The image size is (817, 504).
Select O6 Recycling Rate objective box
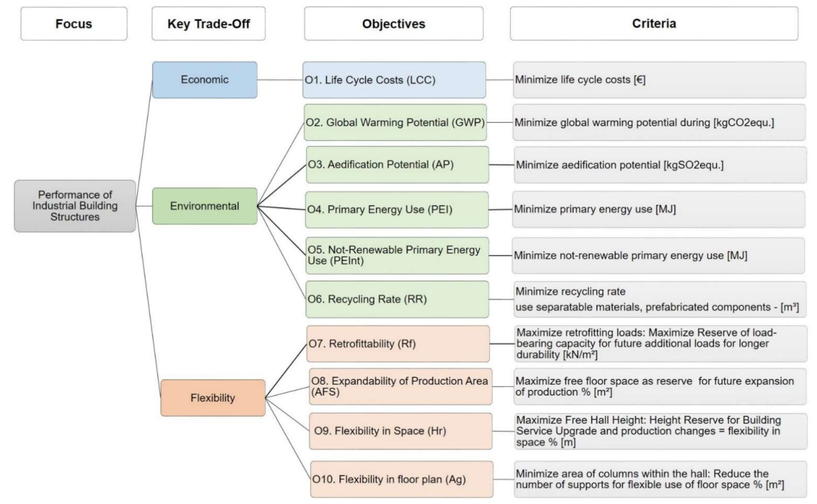coord(397,299)
